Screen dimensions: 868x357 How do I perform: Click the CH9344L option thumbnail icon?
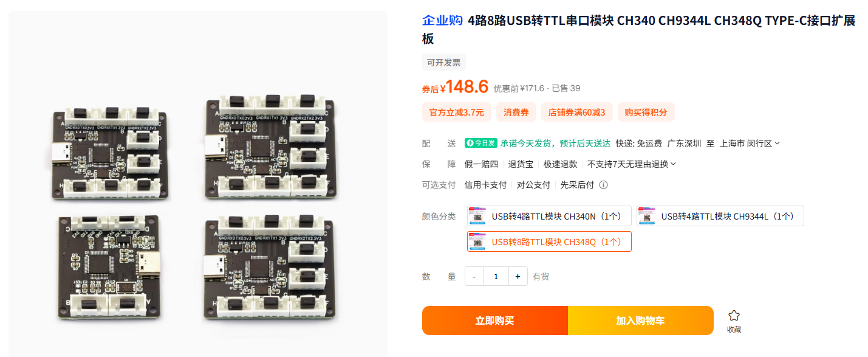click(648, 216)
